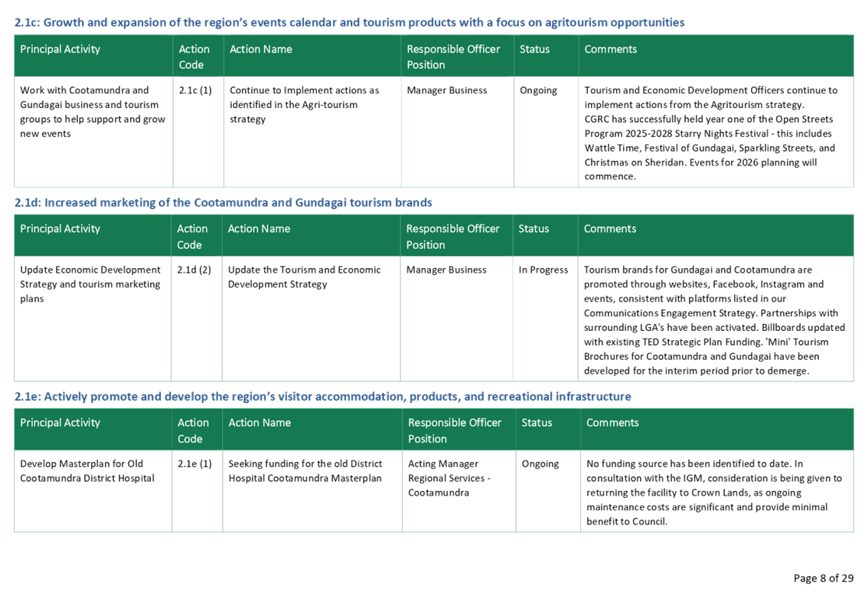Click action code 2.1d (2)

pos(194,270)
